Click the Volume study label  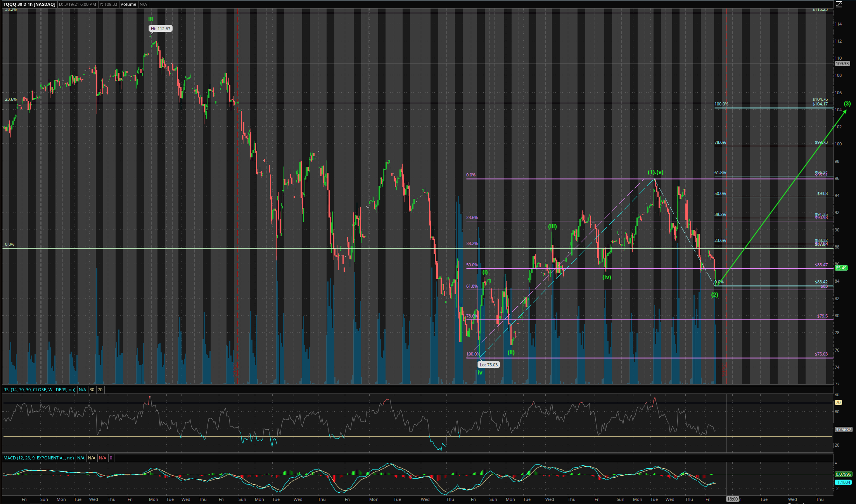click(x=128, y=4)
